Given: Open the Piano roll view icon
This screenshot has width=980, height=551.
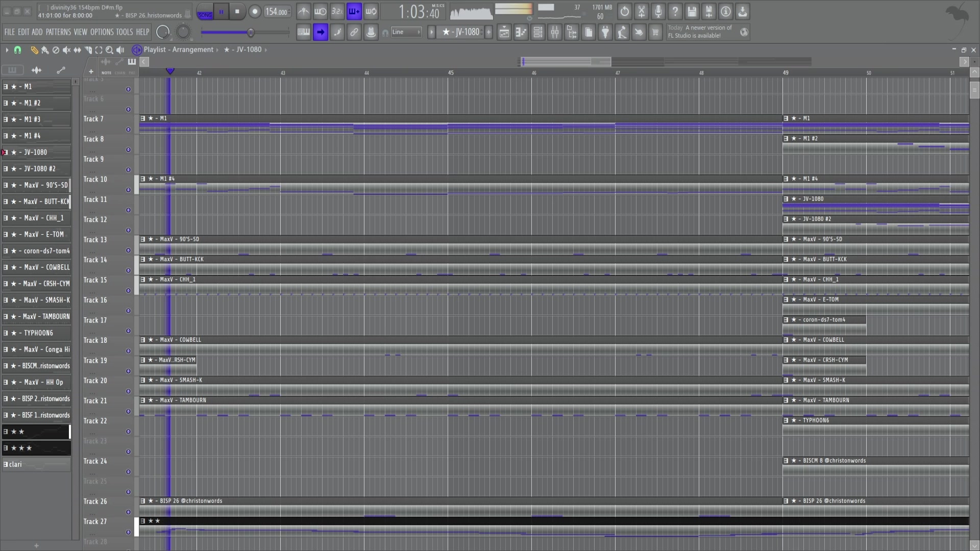Looking at the screenshot, I should (521, 32).
